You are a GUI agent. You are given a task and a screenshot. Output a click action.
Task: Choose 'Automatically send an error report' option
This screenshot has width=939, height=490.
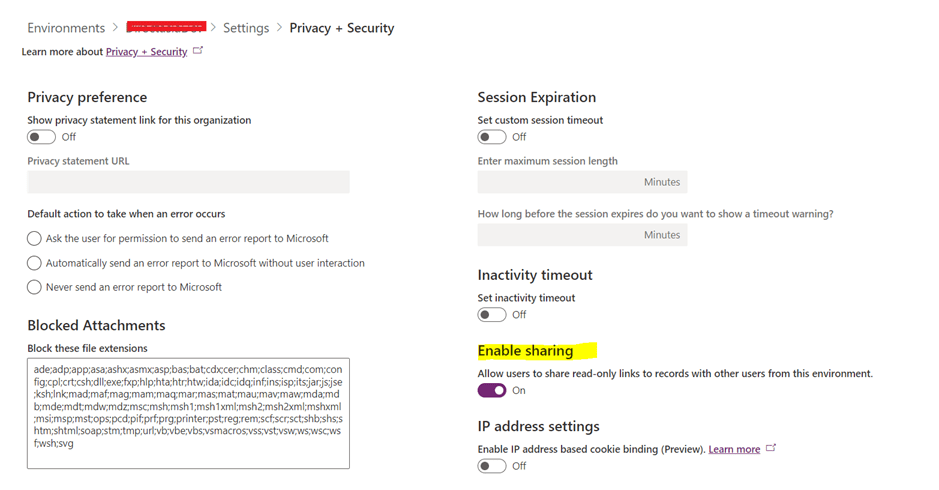click(x=35, y=263)
